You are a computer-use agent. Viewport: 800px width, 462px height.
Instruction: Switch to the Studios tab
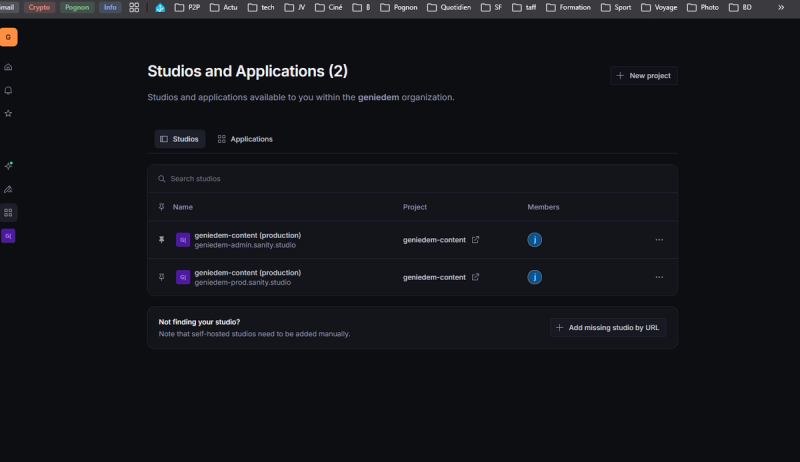tap(180, 139)
